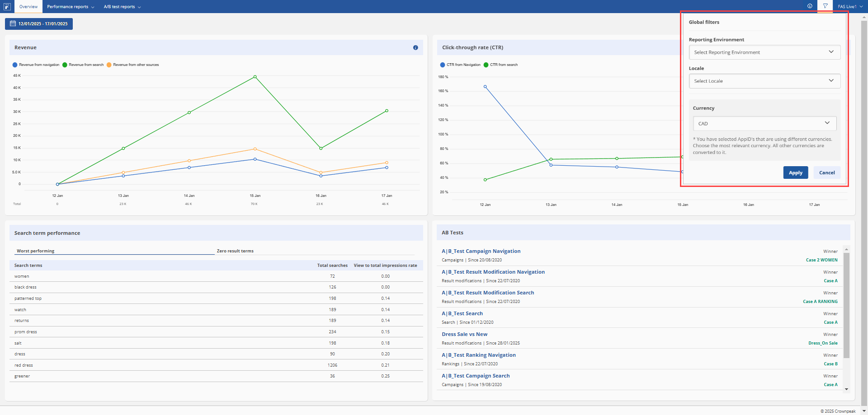Select the 'patterned top' search term row
The image size is (868, 415).
(x=216, y=298)
